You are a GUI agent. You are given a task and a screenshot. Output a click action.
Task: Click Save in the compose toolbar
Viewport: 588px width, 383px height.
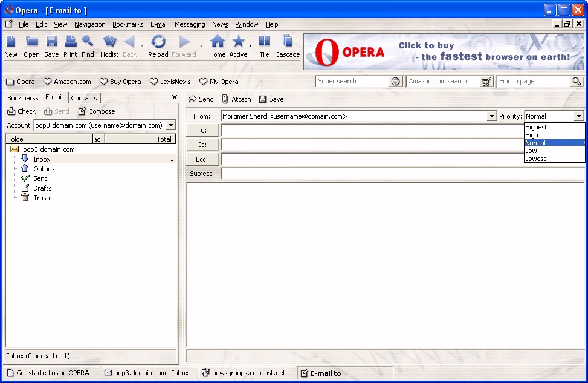coord(271,99)
